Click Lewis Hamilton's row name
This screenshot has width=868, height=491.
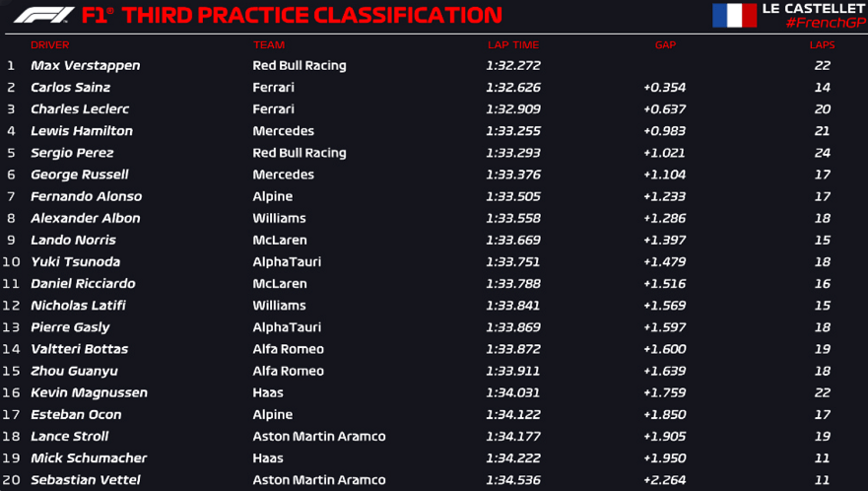(x=82, y=131)
